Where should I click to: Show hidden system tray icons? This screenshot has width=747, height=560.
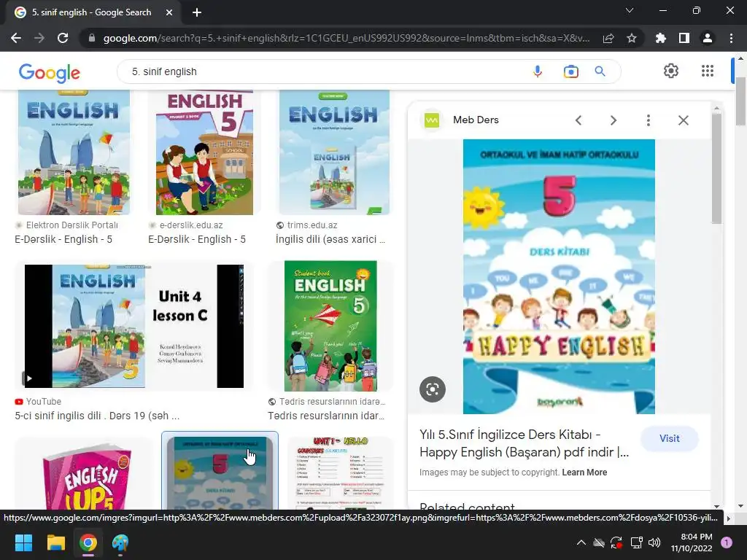coord(581,542)
